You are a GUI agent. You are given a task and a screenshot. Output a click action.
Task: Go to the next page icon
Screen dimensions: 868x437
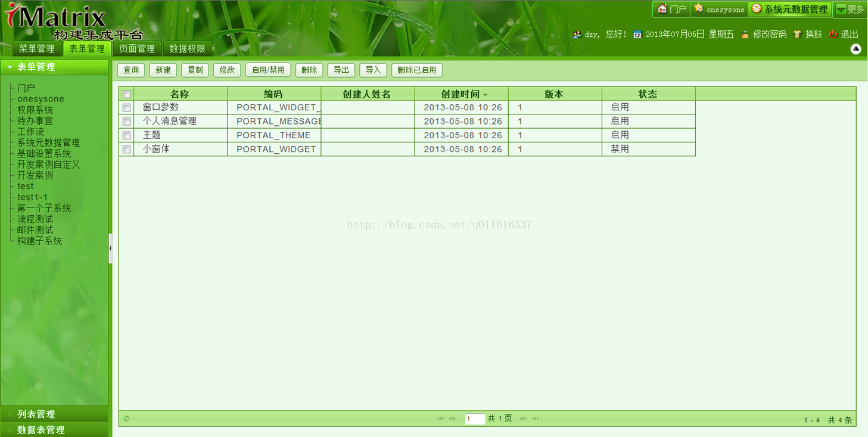[x=523, y=419]
